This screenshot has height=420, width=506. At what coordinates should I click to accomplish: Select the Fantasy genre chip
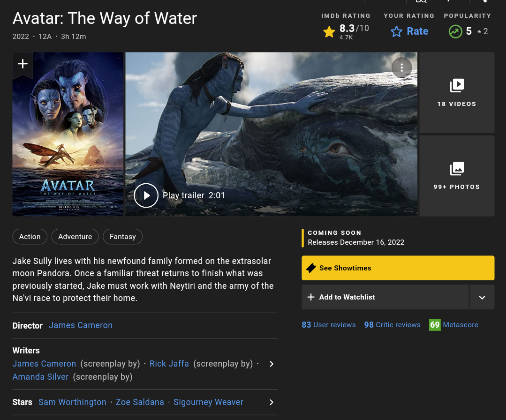[x=122, y=237]
